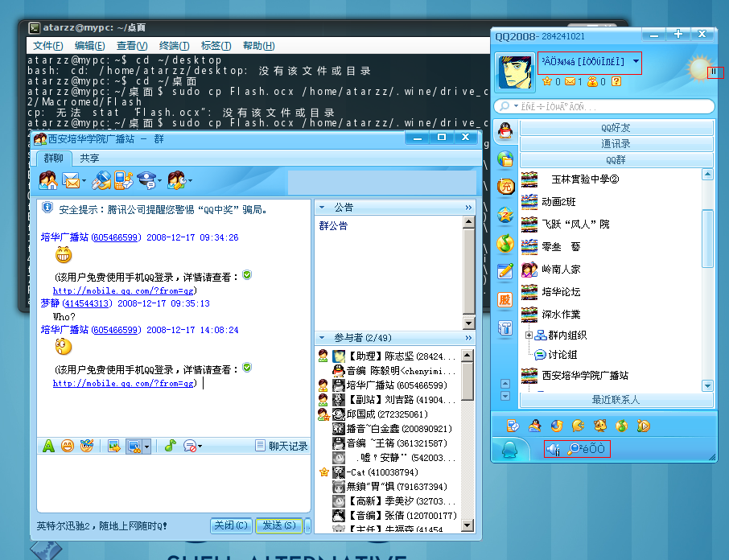Click double chevron on 参与者 header
The image size is (729, 560).
(x=468, y=338)
